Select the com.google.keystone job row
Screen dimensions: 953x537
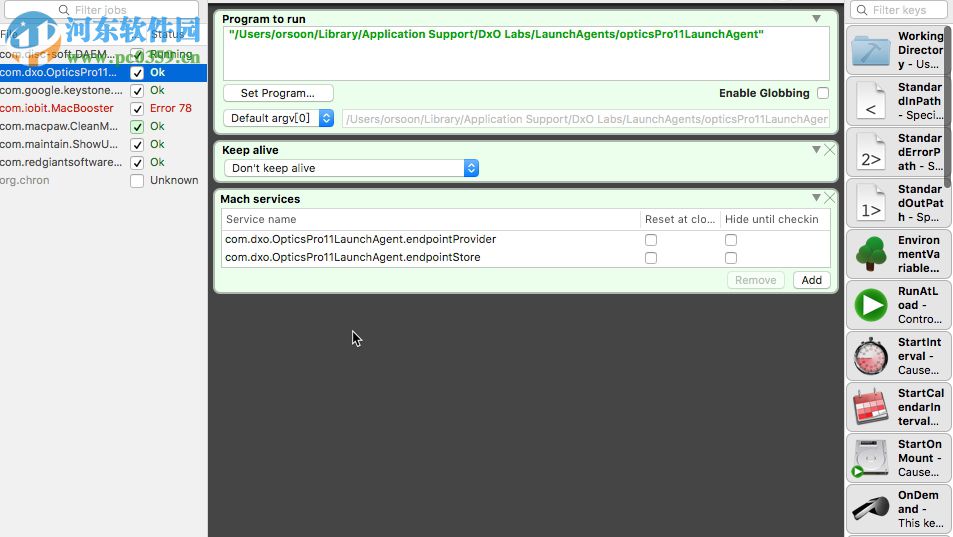(103, 91)
